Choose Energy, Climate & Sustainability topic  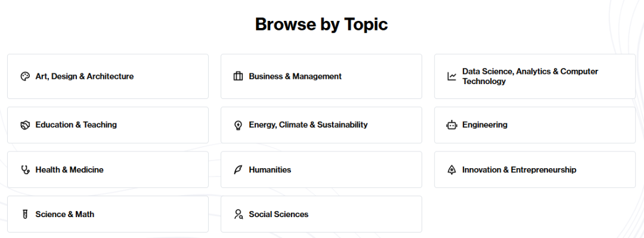click(321, 125)
